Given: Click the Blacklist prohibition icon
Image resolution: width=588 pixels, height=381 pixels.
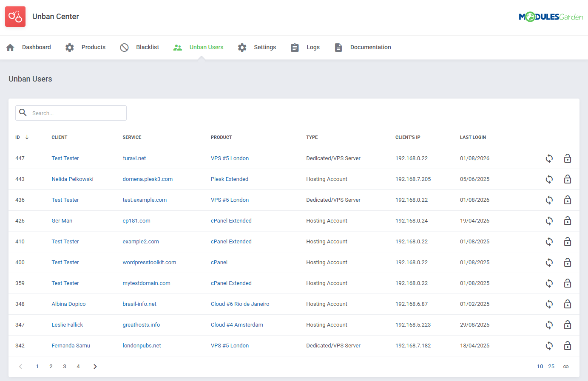Looking at the screenshot, I should tap(124, 47).
